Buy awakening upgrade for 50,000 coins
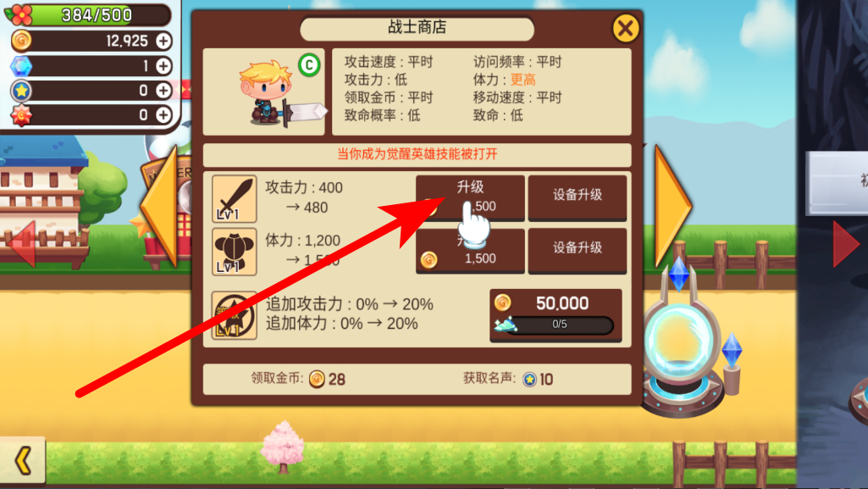868x489 pixels. coord(556,314)
